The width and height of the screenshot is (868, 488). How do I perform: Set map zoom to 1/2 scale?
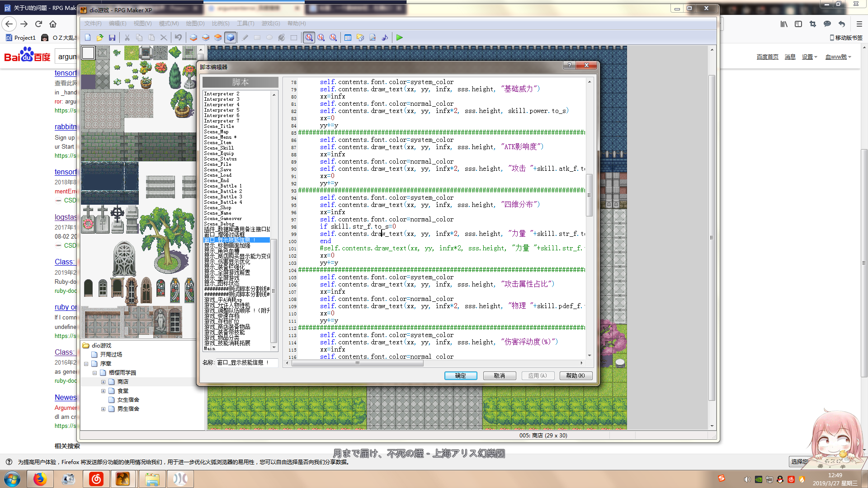[321, 38]
